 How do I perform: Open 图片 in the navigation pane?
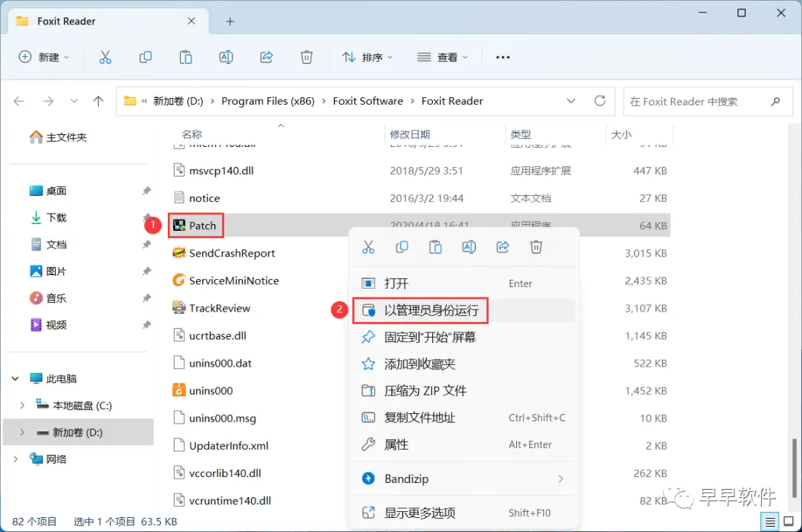(x=48, y=272)
